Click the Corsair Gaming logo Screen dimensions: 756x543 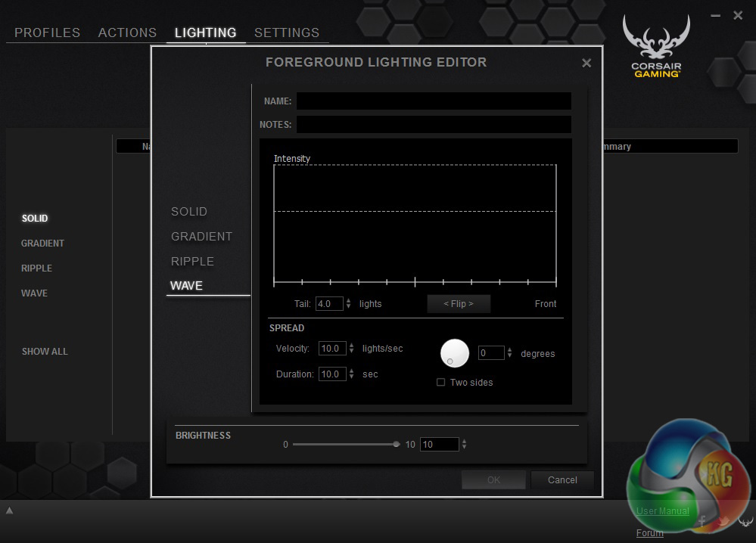(x=656, y=47)
